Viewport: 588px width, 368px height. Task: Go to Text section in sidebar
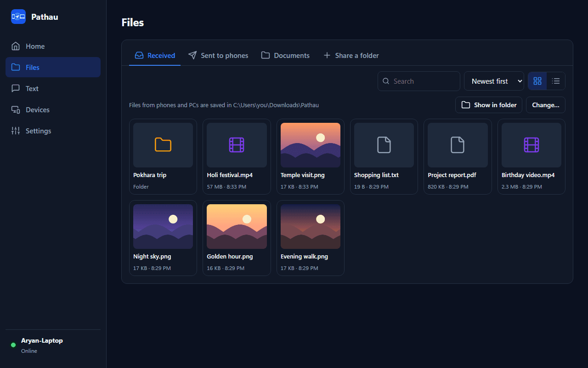tap(53, 88)
